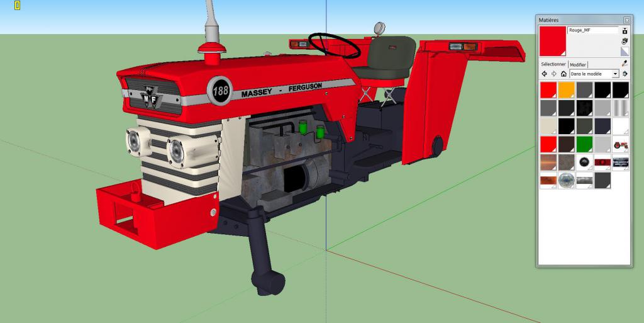Switch to the Modifier tab
Image resolution: width=644 pixels, height=323 pixels.
coord(578,65)
